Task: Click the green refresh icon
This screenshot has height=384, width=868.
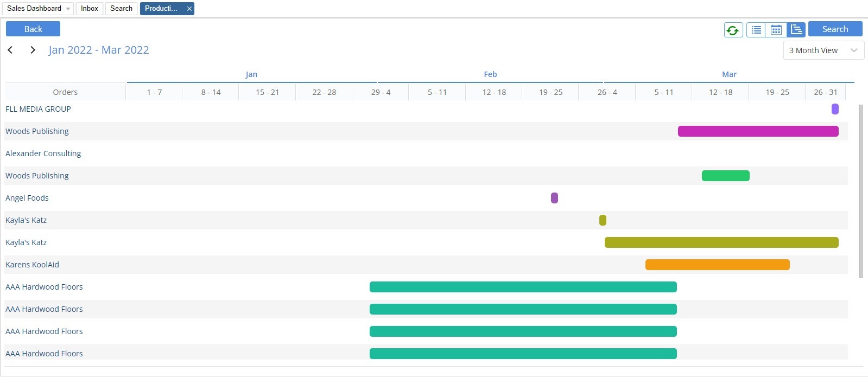Action: click(733, 30)
